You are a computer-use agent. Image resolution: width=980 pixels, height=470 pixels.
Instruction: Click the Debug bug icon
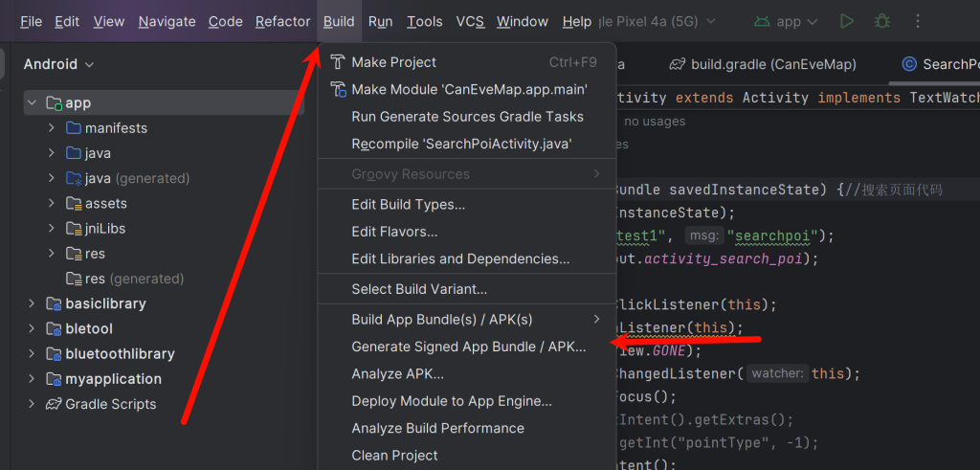tap(882, 21)
